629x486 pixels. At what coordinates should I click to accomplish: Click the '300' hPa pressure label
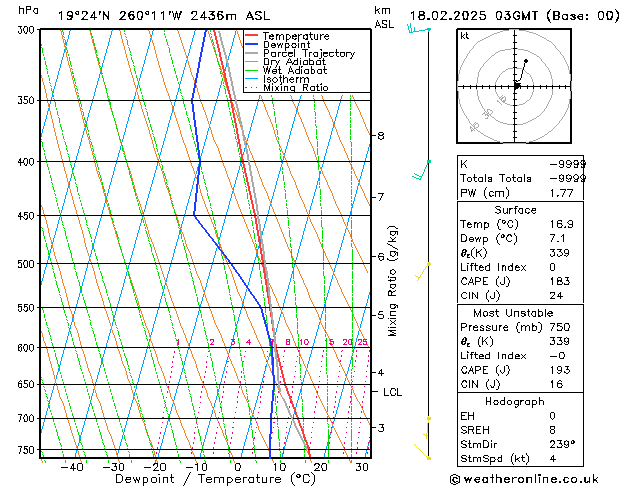point(28,30)
